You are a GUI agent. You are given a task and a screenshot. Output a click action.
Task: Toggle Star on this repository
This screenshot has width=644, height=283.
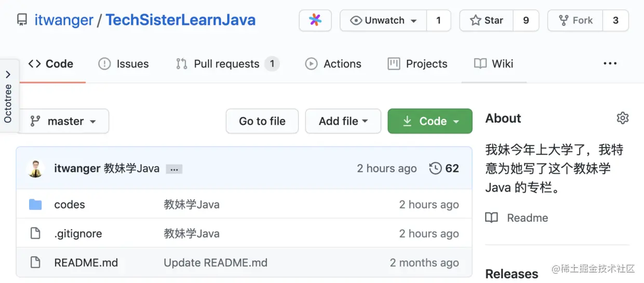point(487,20)
